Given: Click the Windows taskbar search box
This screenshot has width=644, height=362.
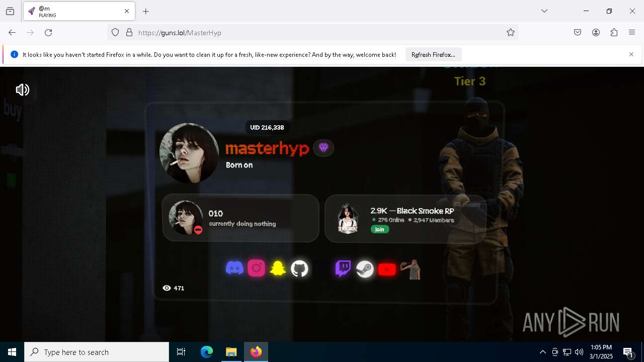Looking at the screenshot, I should (97, 352).
